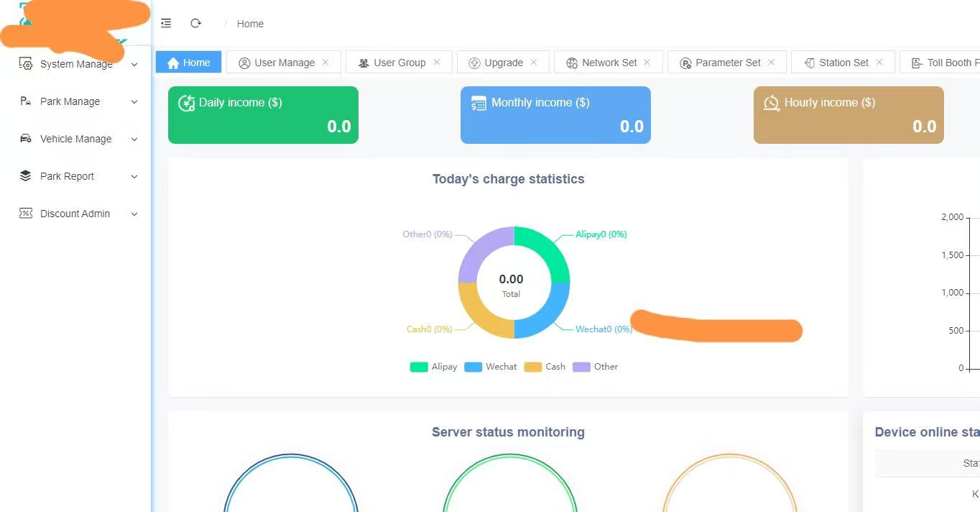Click the User Manage tab person icon

coord(244,63)
